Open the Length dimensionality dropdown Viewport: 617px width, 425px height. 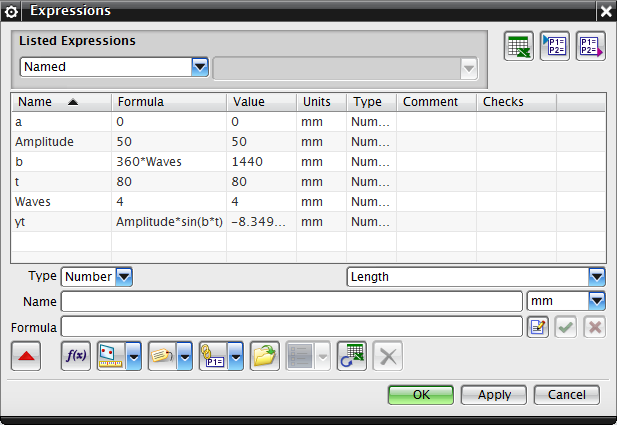(x=597, y=277)
